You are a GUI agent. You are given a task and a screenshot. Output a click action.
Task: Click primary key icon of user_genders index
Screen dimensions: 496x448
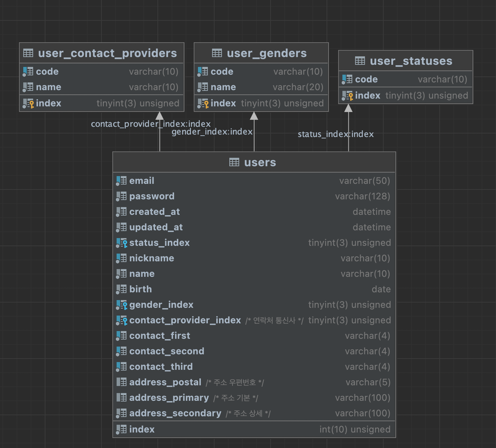coord(203,103)
